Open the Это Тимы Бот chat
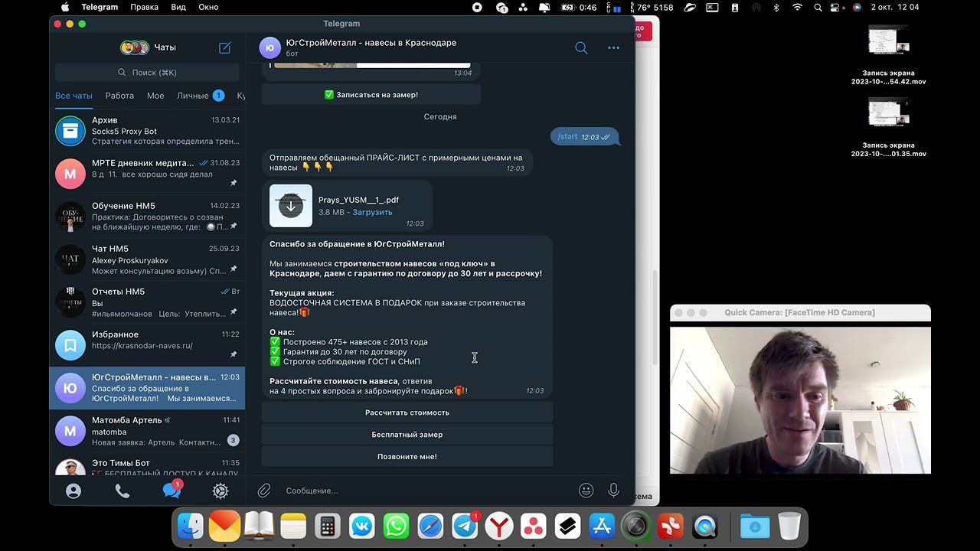980x551 pixels. 147,464
